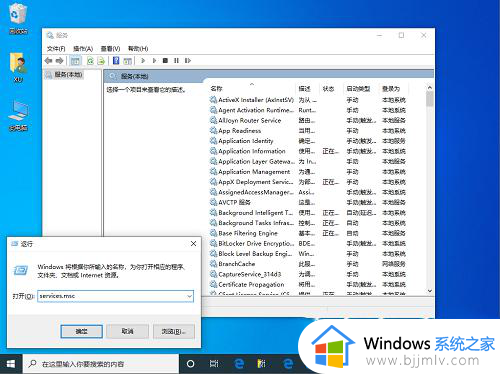Select the XU user folder desktop icon
This screenshot has height=374, width=500.
pos(18,67)
